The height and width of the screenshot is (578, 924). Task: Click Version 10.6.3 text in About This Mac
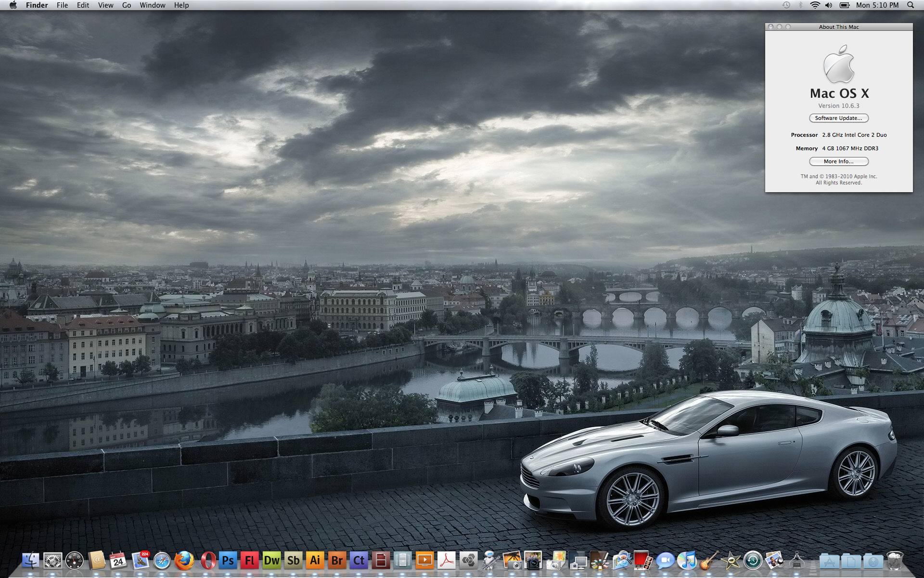839,106
